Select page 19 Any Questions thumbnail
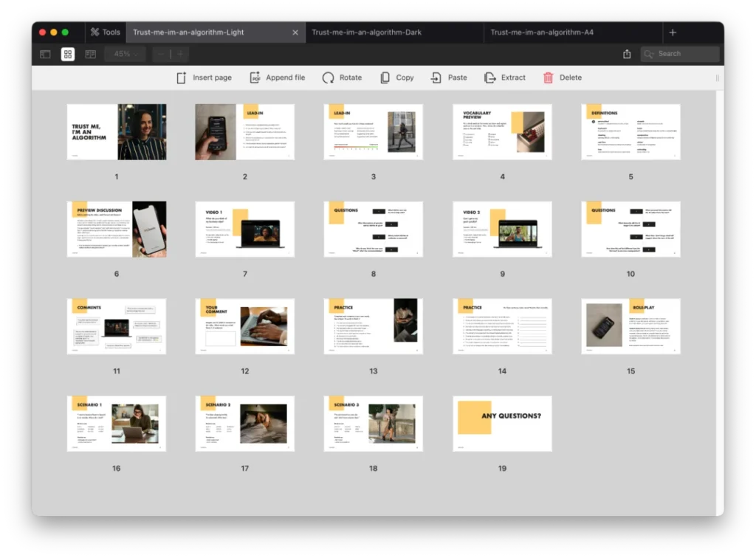Image resolution: width=756 pixels, height=558 pixels. (502, 424)
